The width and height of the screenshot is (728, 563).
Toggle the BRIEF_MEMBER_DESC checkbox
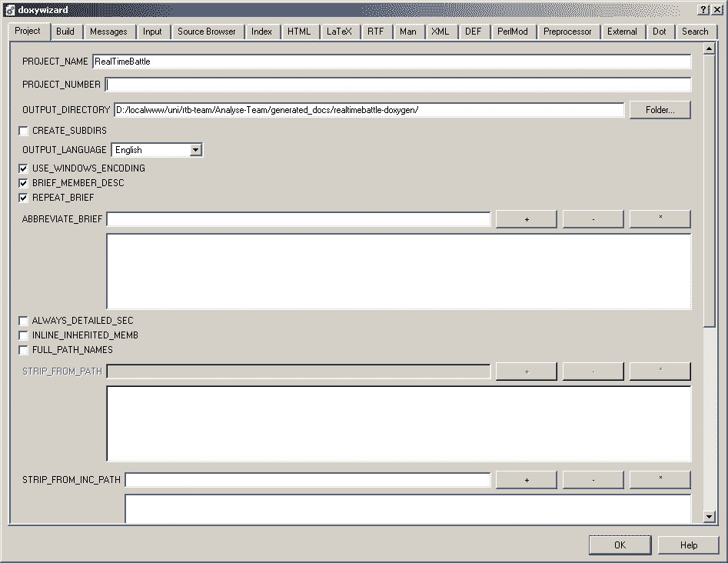click(23, 183)
